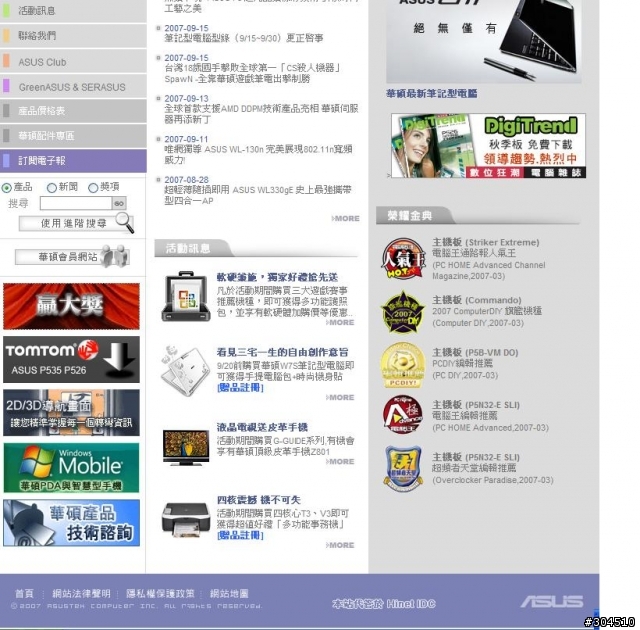
Task: Click the 贏大獎 red curtain banner
Action: tap(71, 306)
